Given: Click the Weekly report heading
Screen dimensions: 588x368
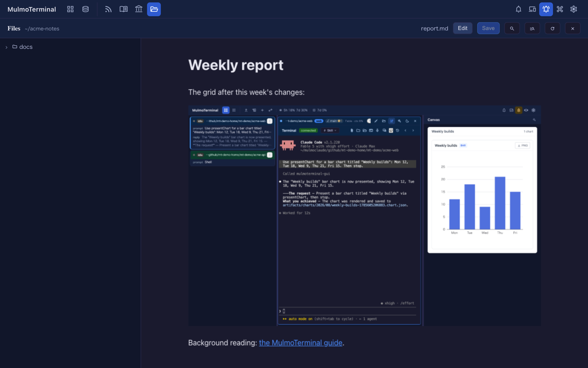Looking at the screenshot, I should point(236,65).
